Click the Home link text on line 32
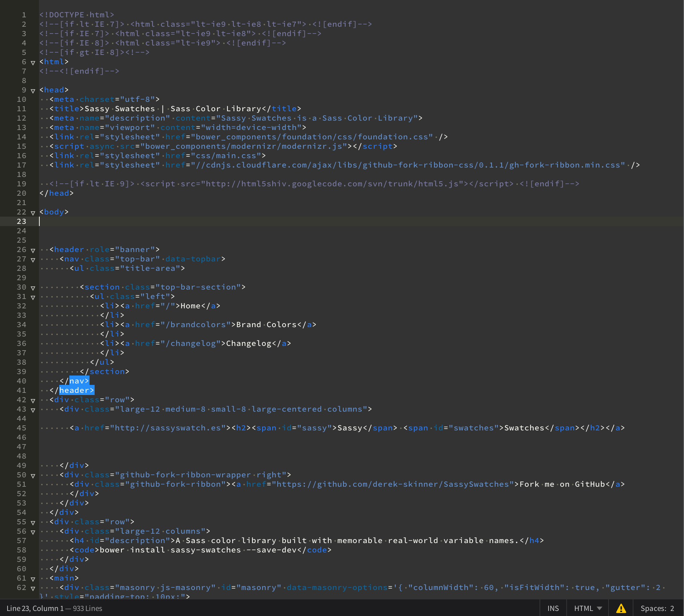The image size is (684, 616). (190, 306)
